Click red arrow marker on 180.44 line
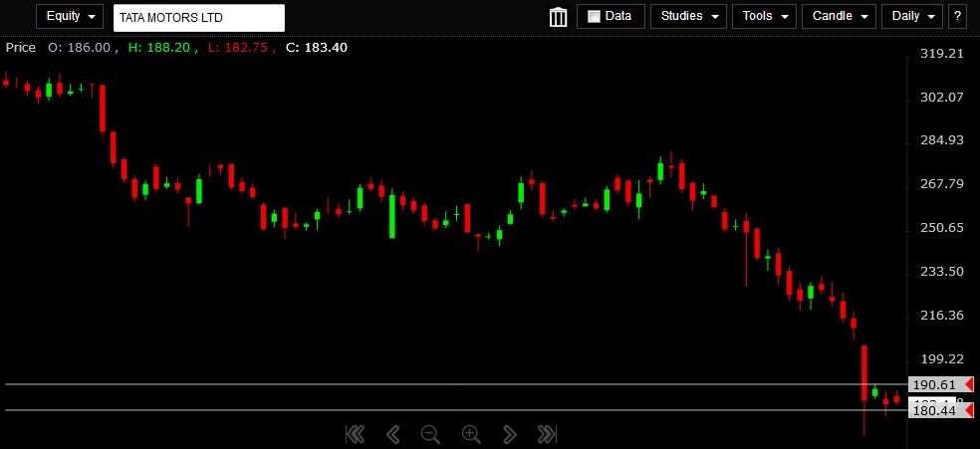The image size is (980, 449). coord(969,410)
